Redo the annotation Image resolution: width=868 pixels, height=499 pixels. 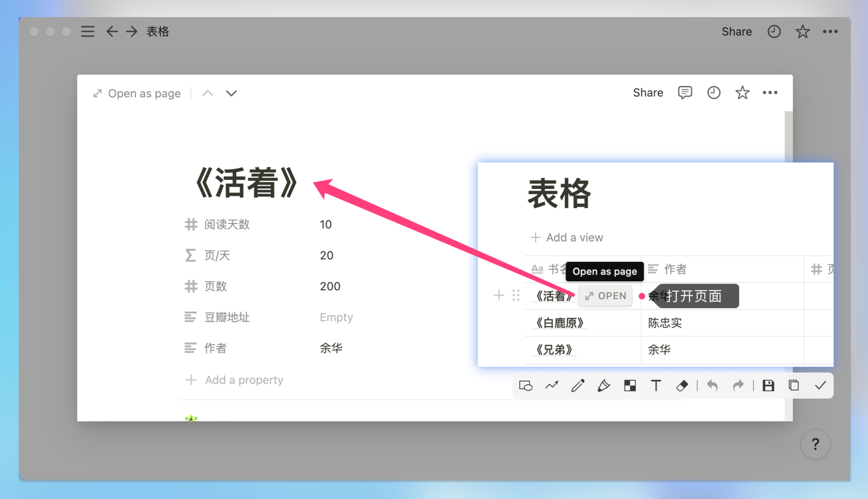(738, 385)
